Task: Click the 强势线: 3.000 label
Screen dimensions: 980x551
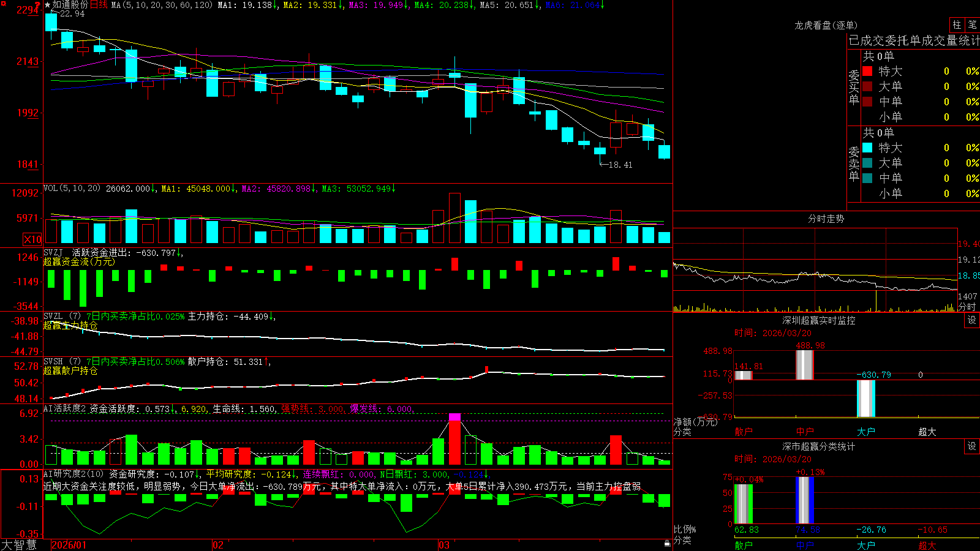Action: tap(312, 408)
